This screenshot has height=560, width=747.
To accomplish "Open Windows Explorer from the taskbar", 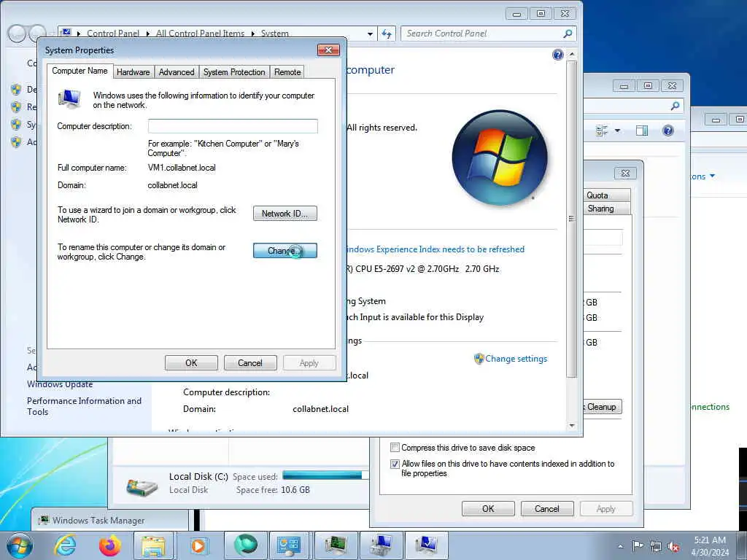I will 153,545.
